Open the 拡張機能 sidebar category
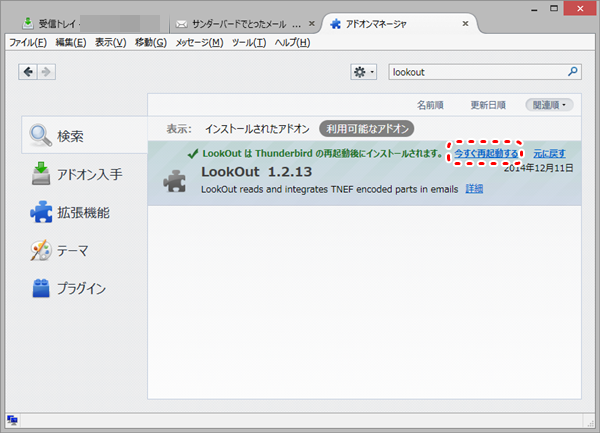 point(85,212)
